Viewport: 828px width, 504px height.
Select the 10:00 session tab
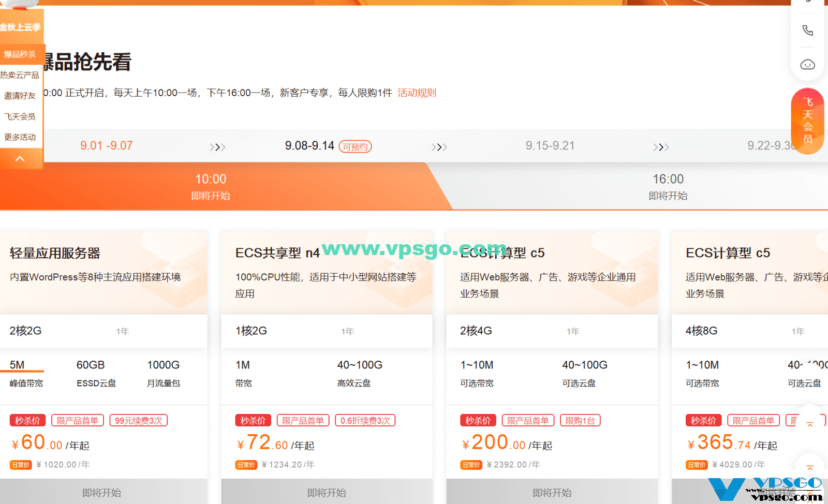click(x=211, y=186)
